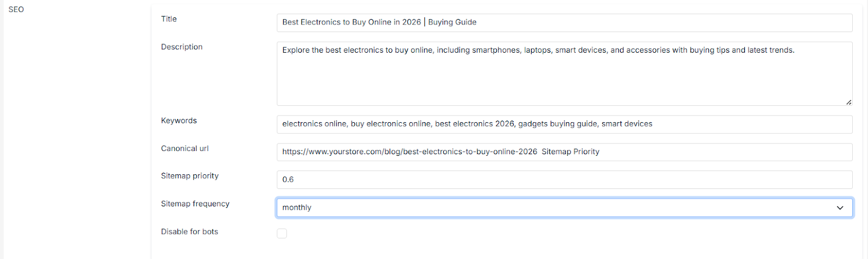Screen dimensions: 868x259
Task: Click the Keywords input field
Action: (564, 124)
